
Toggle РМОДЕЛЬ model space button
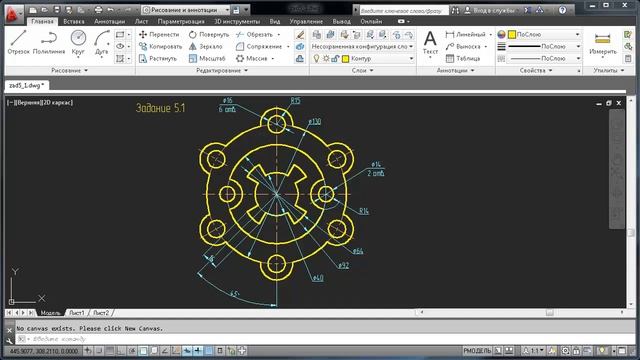[x=477, y=351]
